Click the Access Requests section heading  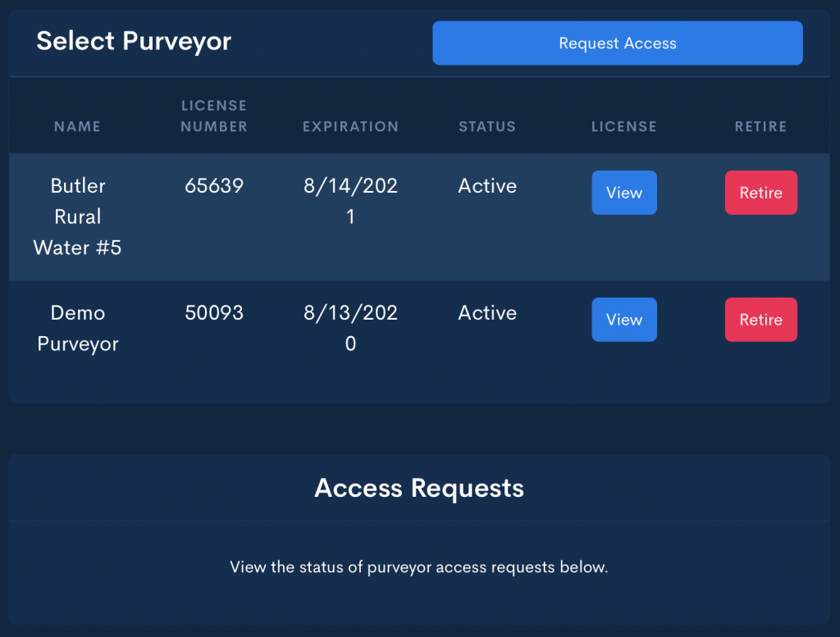(419, 489)
